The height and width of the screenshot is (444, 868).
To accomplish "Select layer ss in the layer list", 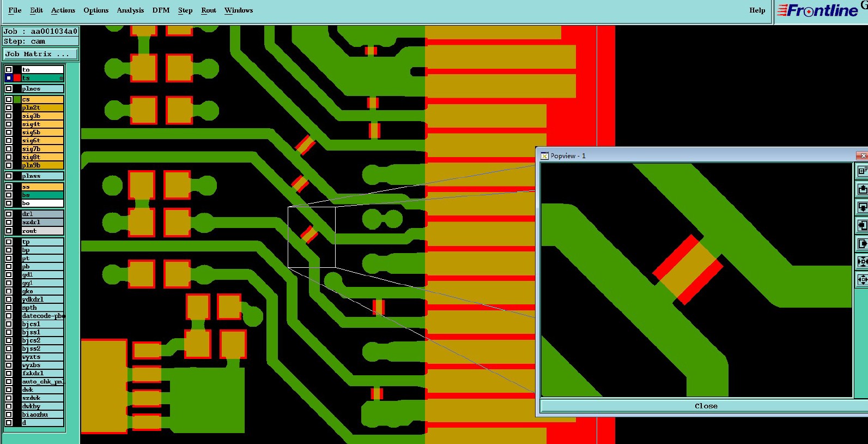I will (x=43, y=187).
